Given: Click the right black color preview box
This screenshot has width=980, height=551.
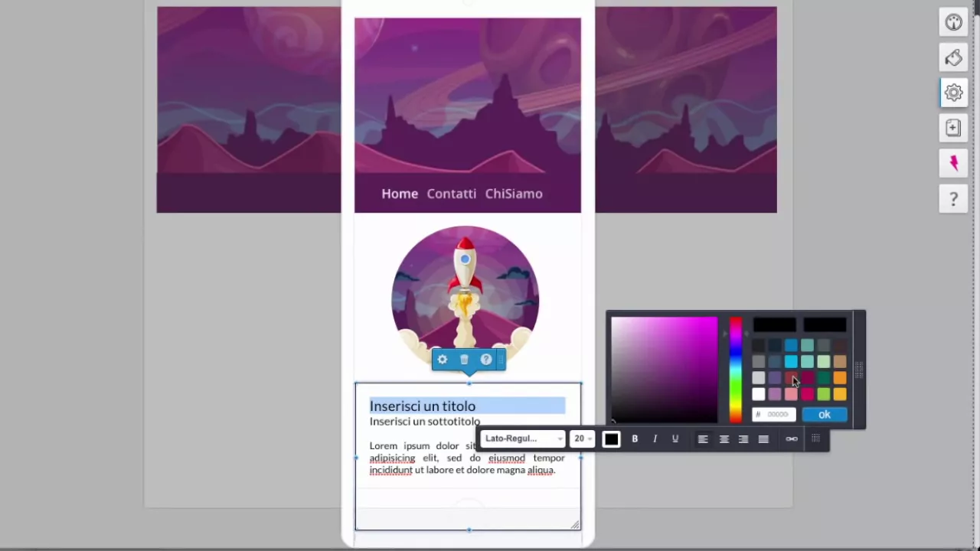Looking at the screenshot, I should 825,324.
